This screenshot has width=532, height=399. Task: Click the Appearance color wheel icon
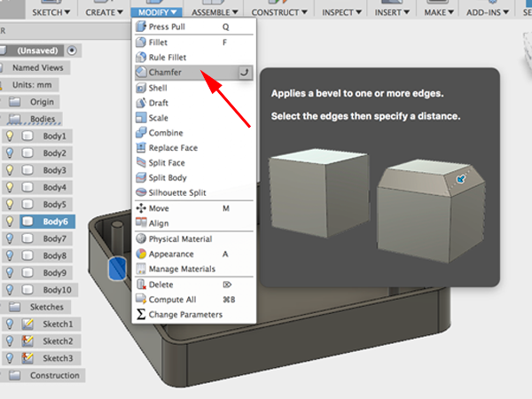(x=141, y=254)
